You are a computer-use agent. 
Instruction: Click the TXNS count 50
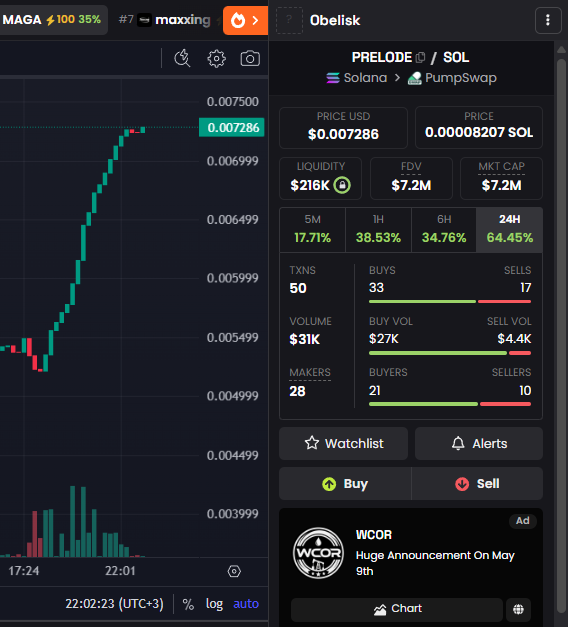pos(298,288)
